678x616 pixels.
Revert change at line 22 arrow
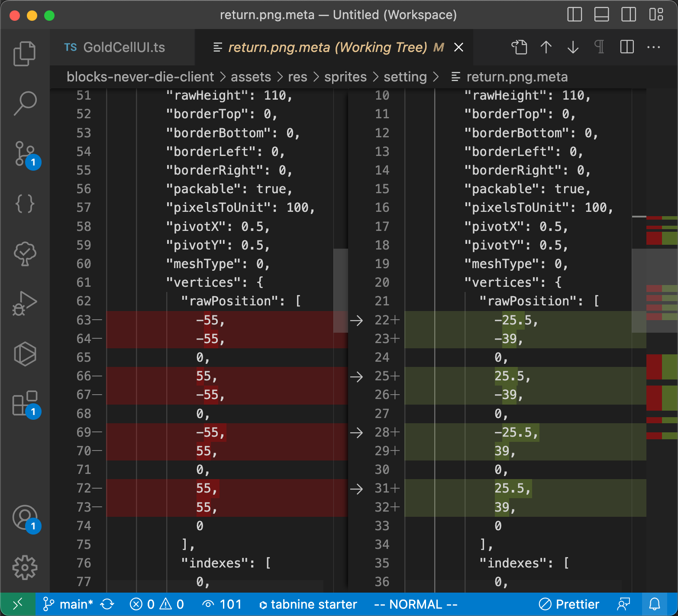tap(356, 321)
